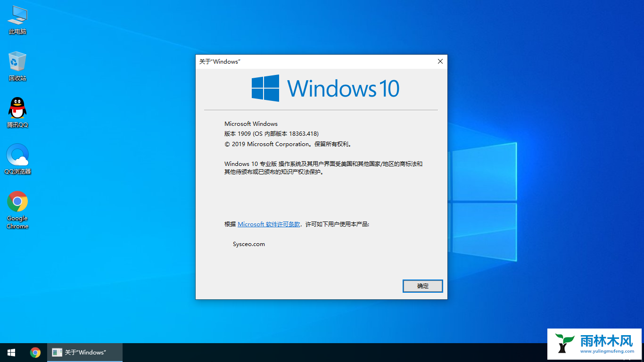644x362 pixels.
Task: Open the Windows Start menu
Action: pos(11,353)
